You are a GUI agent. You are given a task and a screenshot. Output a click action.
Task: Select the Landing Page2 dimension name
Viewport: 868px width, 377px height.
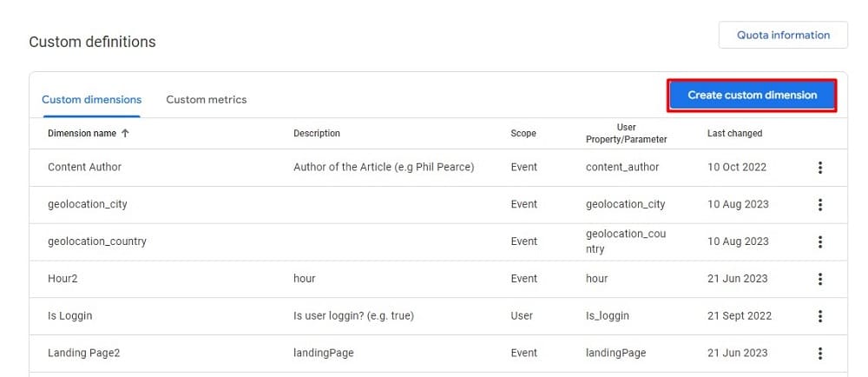coord(84,354)
